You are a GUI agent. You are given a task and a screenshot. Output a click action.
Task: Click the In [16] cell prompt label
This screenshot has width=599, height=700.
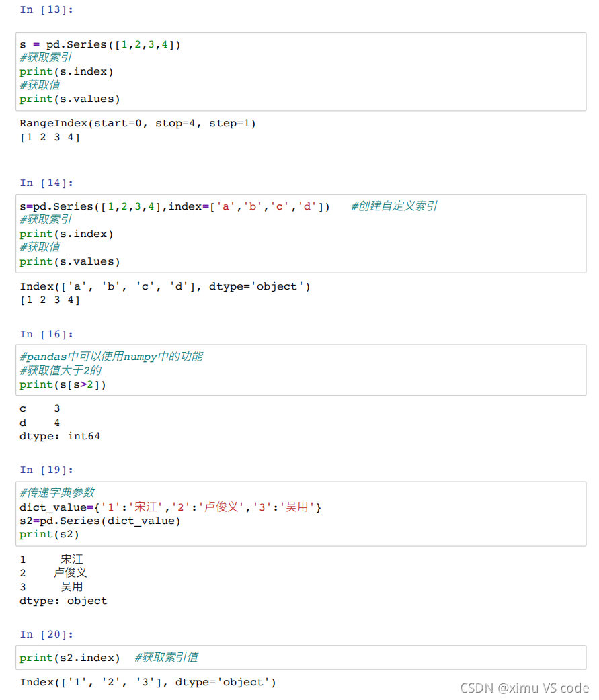[46, 334]
